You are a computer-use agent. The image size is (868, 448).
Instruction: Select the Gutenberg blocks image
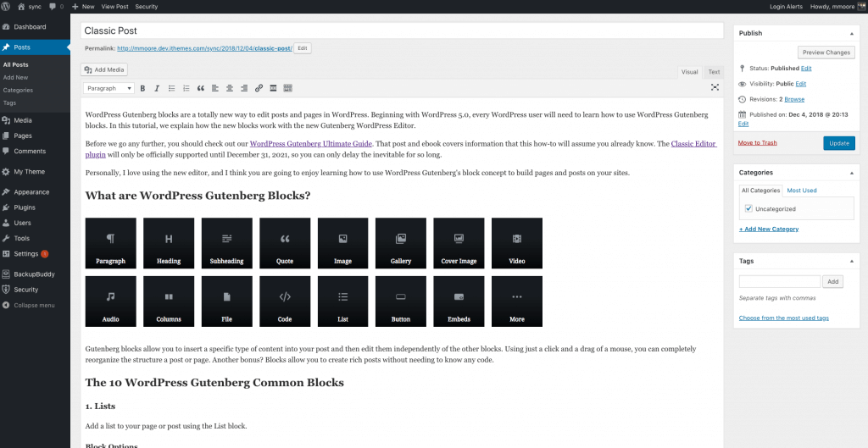click(x=314, y=272)
